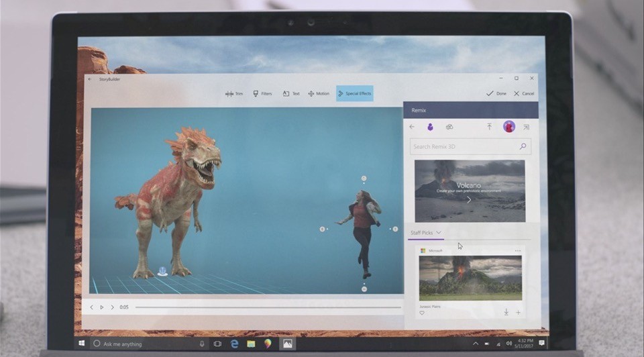The width and height of the screenshot is (644, 357).
Task: Select the Jurassic Plains thumbnail
Action: pos(470,278)
